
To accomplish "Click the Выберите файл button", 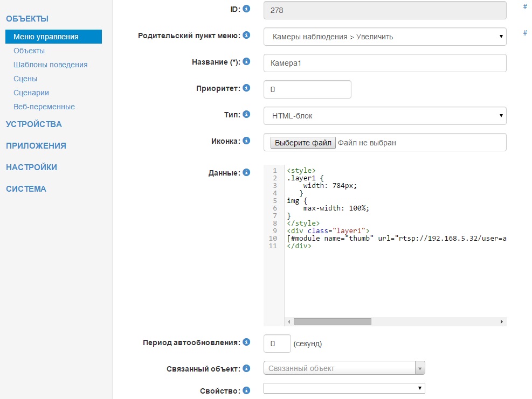I will 302,143.
